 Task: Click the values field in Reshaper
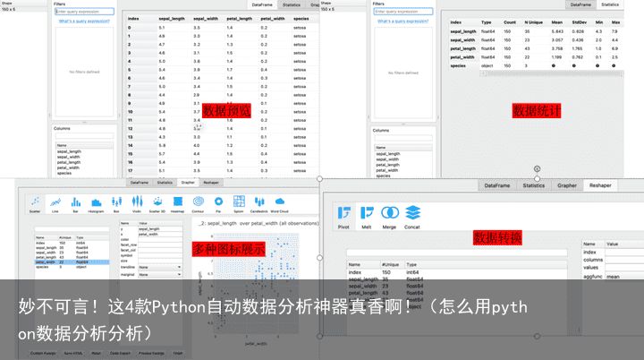[x=624, y=268]
